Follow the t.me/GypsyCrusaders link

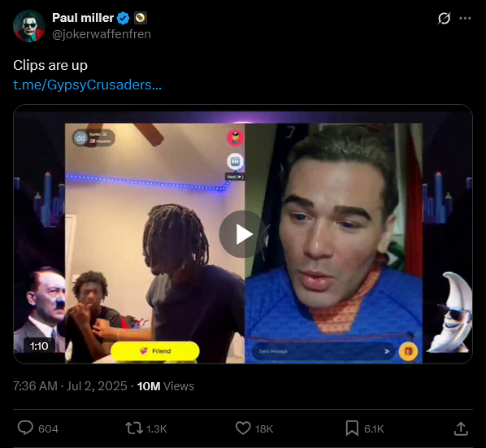point(88,85)
